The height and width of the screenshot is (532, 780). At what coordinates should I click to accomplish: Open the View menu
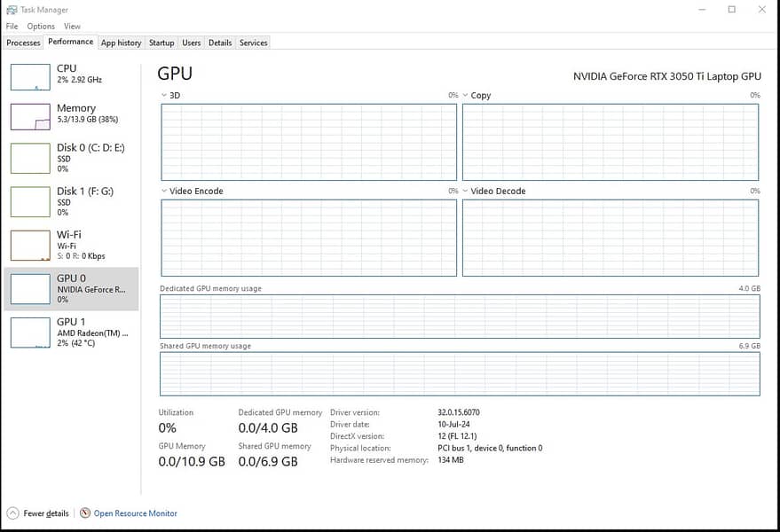coord(72,27)
